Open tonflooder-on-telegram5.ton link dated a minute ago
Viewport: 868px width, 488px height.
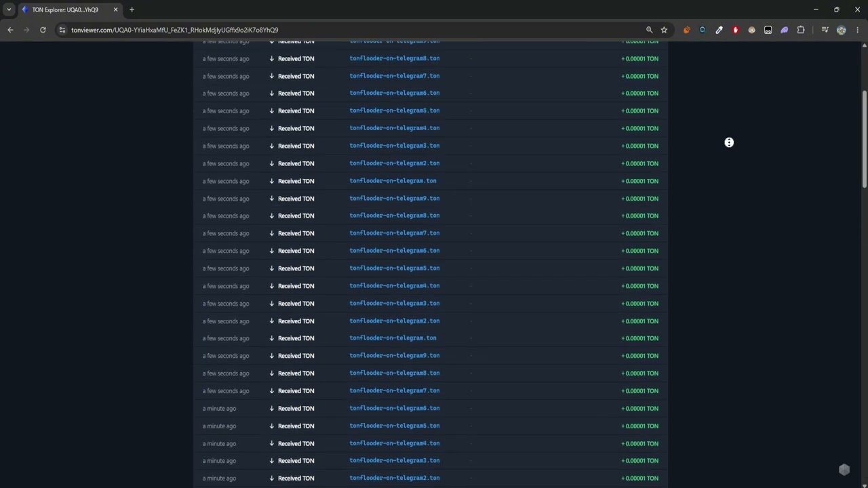[x=395, y=426]
